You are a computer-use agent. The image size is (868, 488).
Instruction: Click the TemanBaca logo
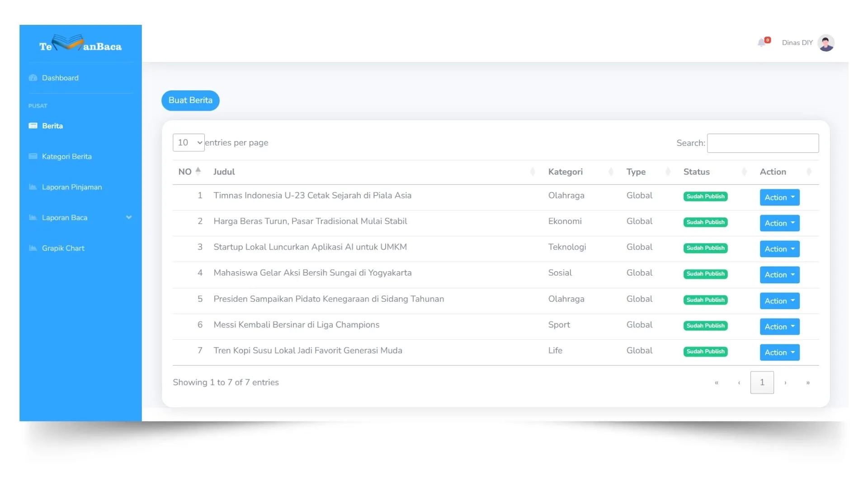(80, 44)
